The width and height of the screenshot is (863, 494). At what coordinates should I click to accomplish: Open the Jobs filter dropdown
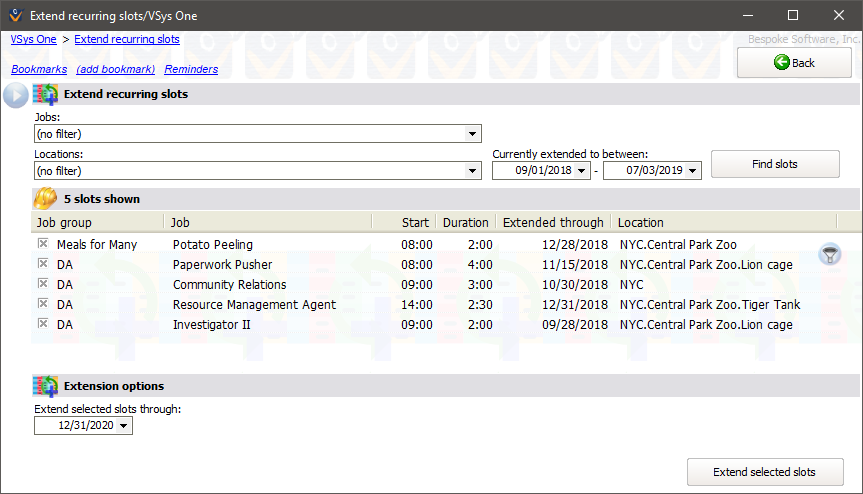pos(472,134)
